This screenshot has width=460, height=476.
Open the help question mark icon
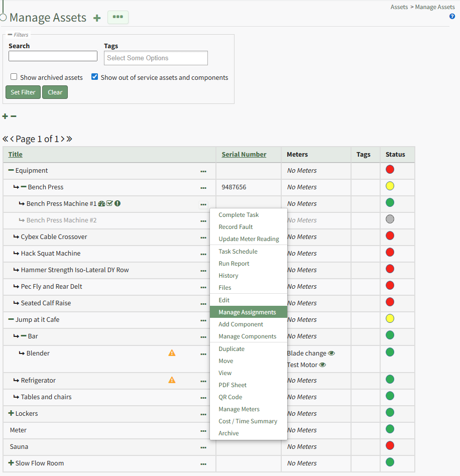pos(452,17)
